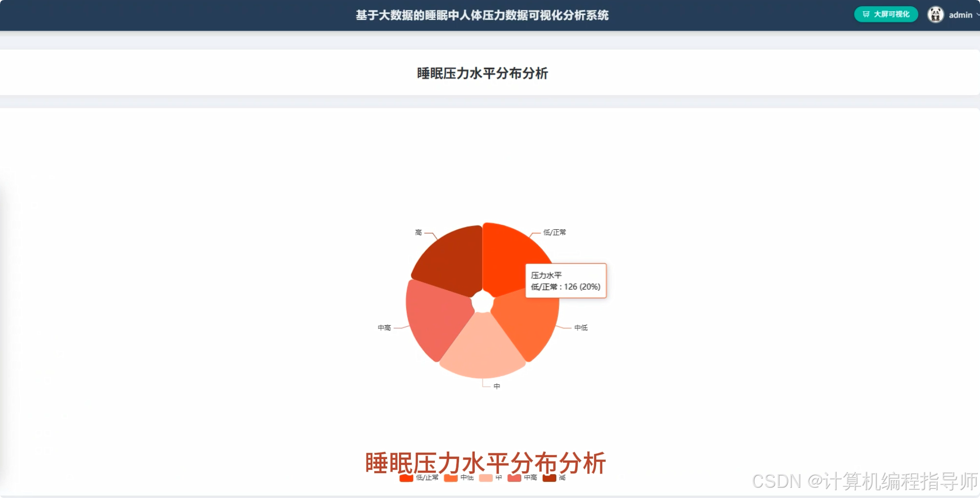Click the big-screen icon inside 大屏可视化 button
980x498 pixels.
click(x=866, y=14)
